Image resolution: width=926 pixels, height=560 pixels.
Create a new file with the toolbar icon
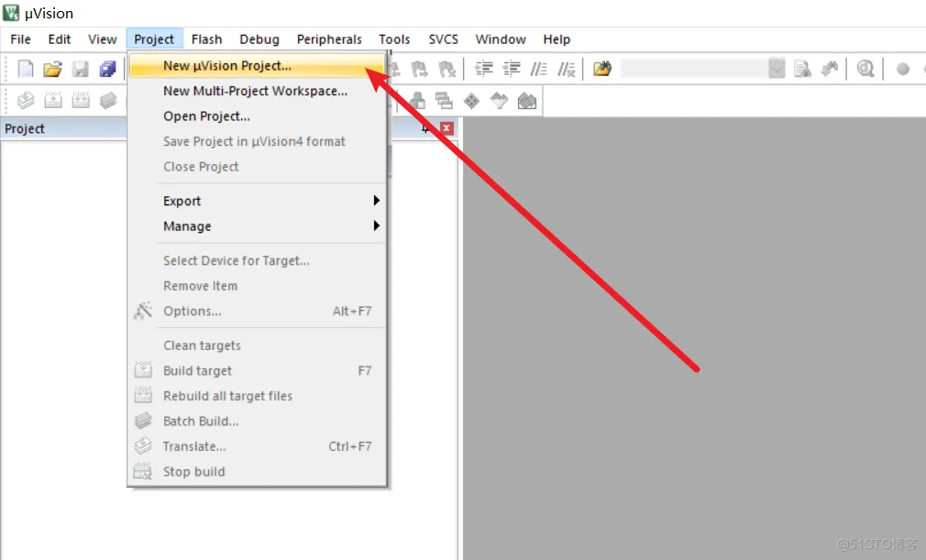pyautogui.click(x=26, y=69)
